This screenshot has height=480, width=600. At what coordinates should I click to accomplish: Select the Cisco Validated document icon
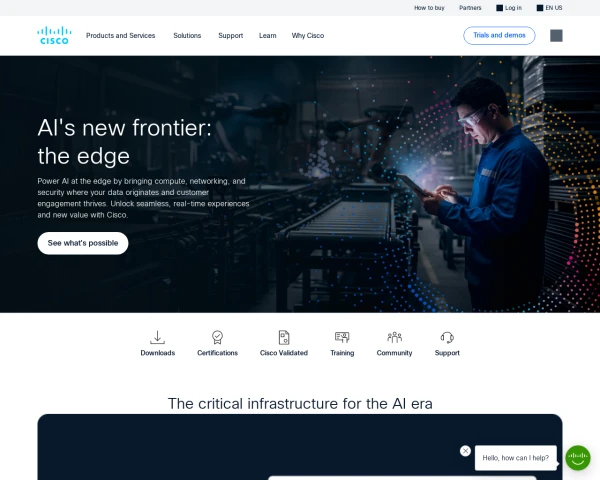pos(284,337)
